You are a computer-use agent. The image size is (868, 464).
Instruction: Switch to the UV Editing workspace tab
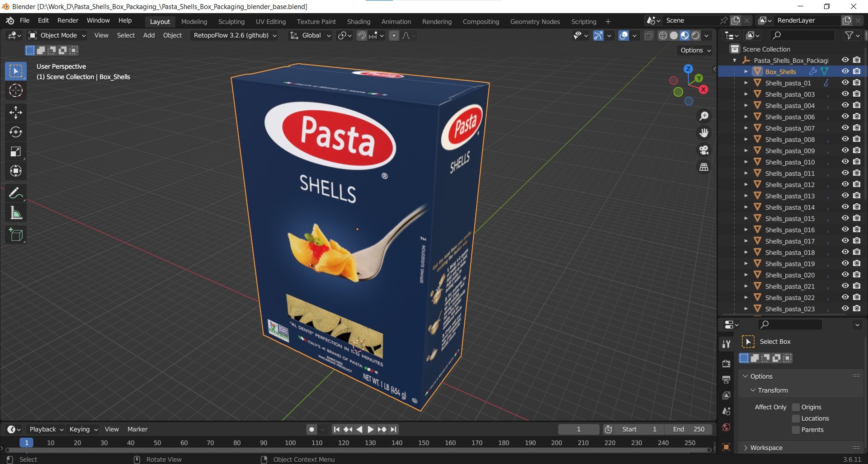(x=271, y=22)
